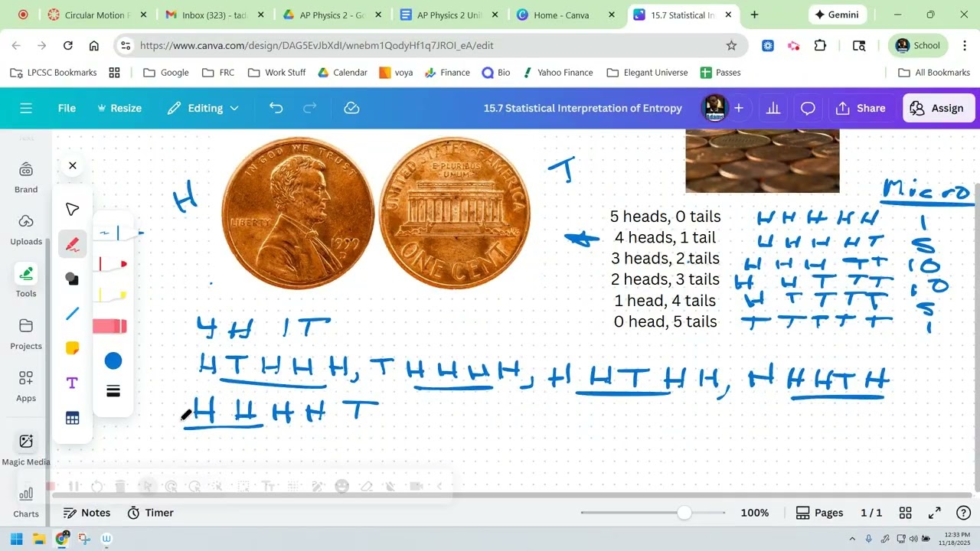The width and height of the screenshot is (980, 551).
Task: Open Brand sidebar panel
Action: point(26,178)
